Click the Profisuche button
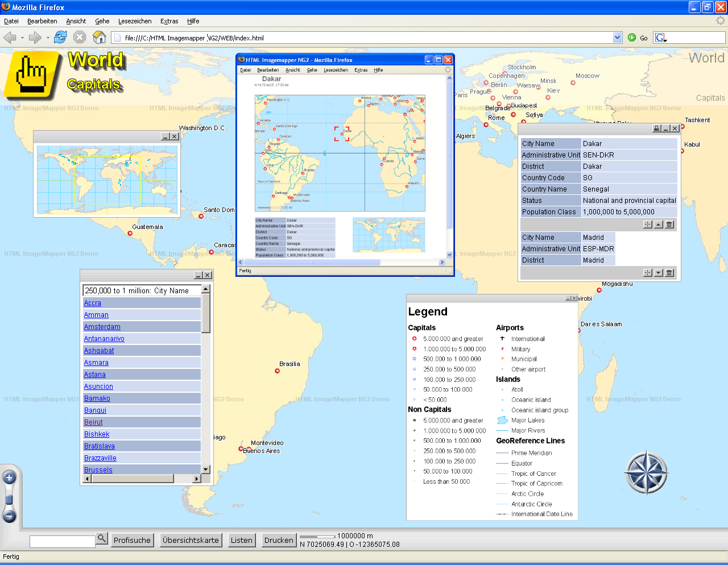This screenshot has width=728, height=565. (x=132, y=540)
